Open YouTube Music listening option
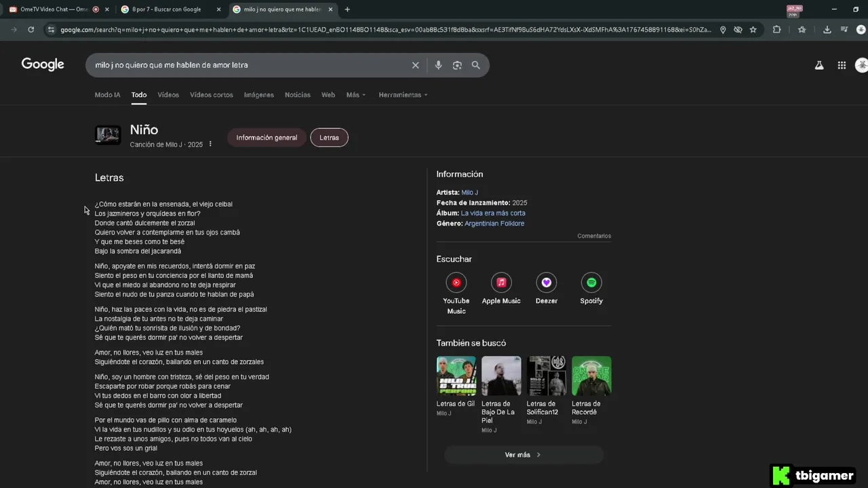This screenshot has height=488, width=868. point(456,293)
